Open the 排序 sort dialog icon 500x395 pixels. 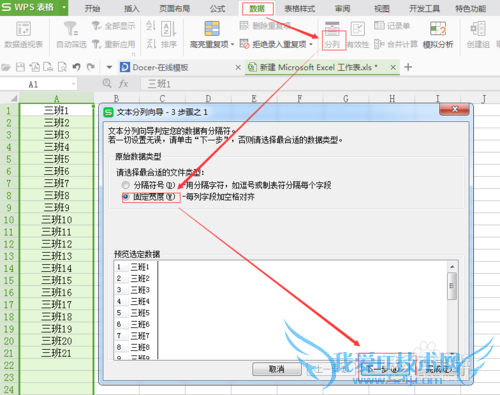(x=169, y=29)
